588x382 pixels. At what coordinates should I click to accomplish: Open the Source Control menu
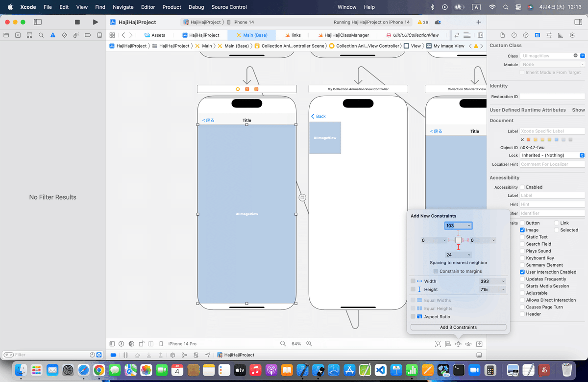click(x=229, y=7)
